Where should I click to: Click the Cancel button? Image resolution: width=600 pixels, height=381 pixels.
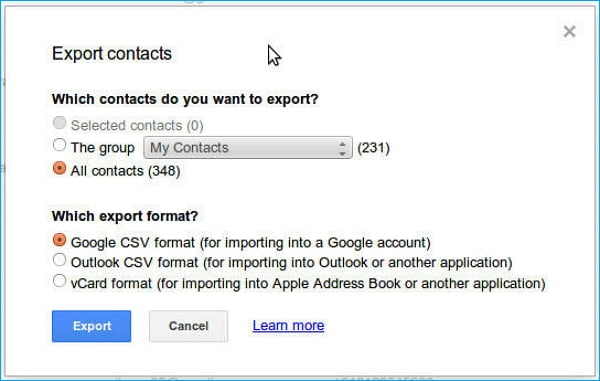(188, 326)
